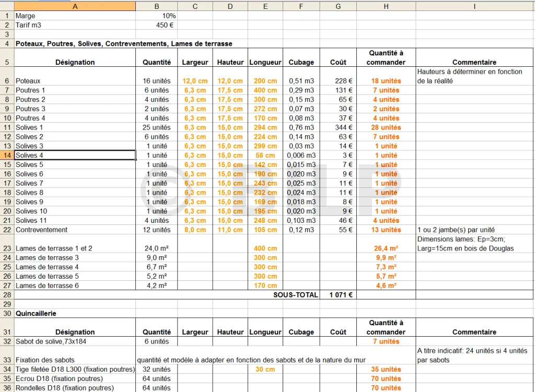Click the Marge value cell showing 10%
Viewport: 535px width, 392px height.
157,16
